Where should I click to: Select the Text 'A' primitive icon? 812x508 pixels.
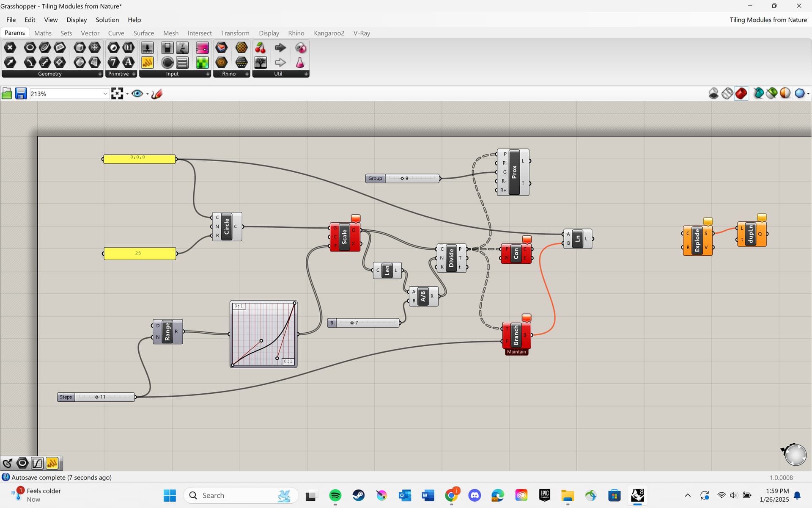(x=129, y=63)
